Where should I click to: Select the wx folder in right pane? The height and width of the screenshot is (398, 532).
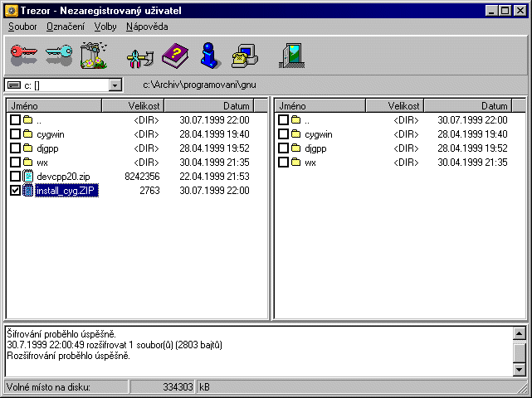(x=310, y=163)
